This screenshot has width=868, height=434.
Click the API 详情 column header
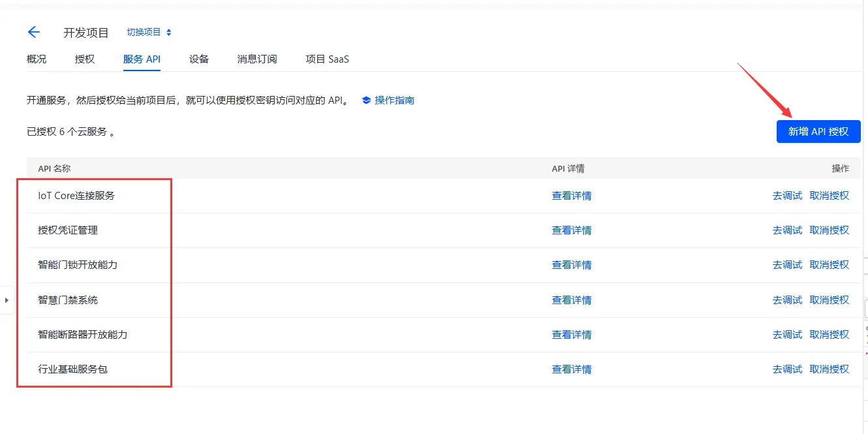click(x=568, y=168)
